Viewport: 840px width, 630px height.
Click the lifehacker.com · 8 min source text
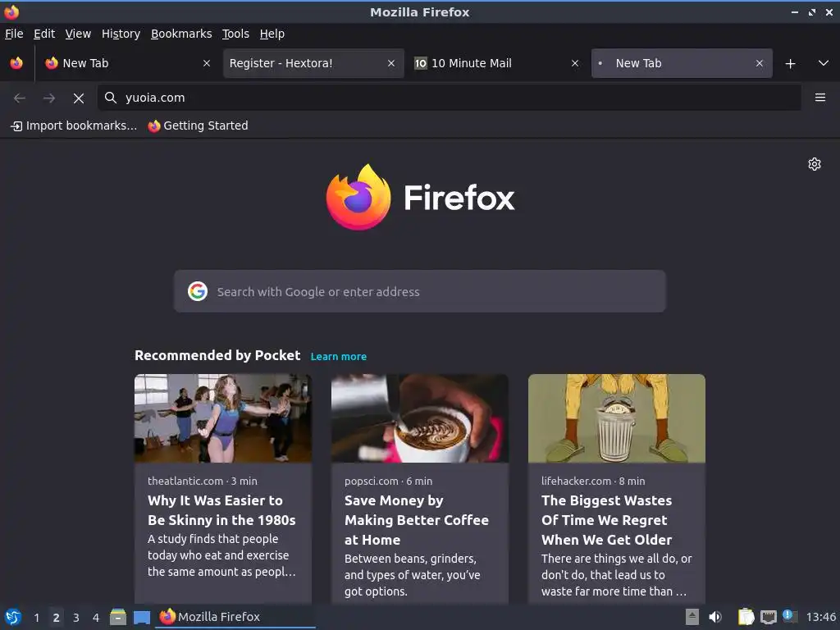[593, 481]
